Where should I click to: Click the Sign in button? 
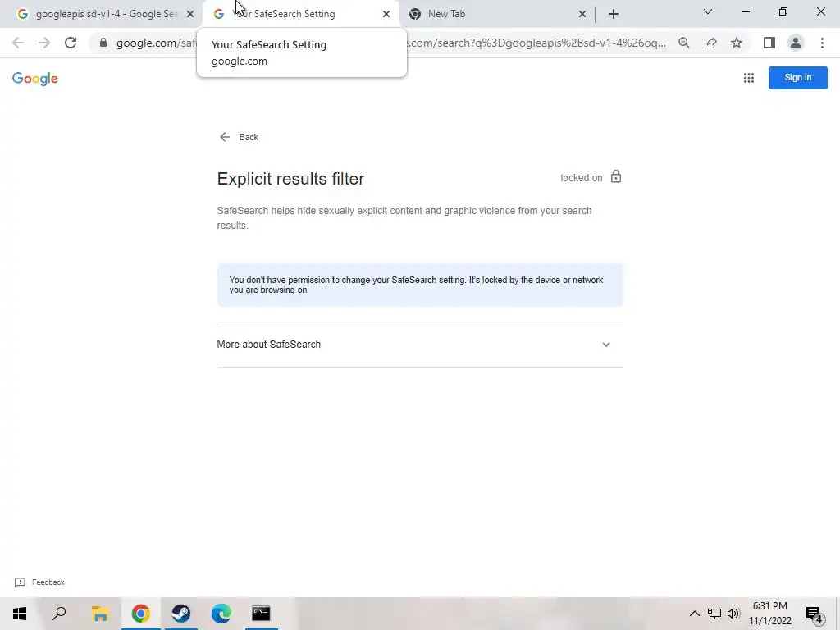(797, 78)
